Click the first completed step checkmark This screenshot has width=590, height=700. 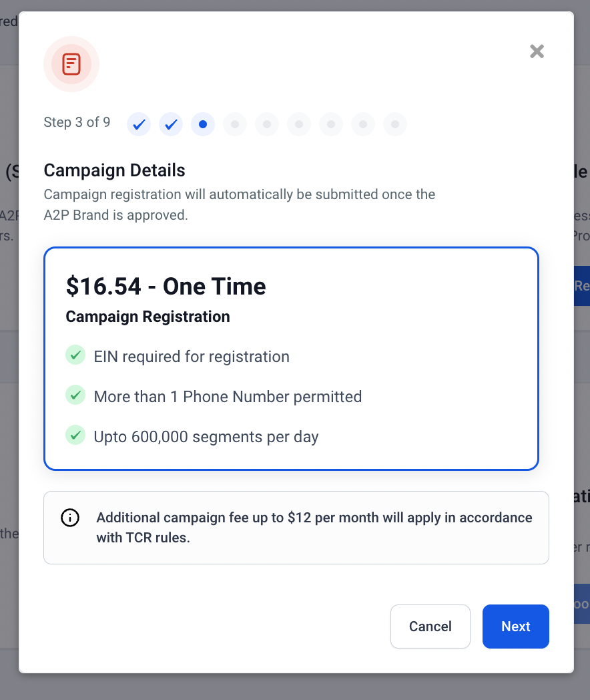[x=139, y=124]
